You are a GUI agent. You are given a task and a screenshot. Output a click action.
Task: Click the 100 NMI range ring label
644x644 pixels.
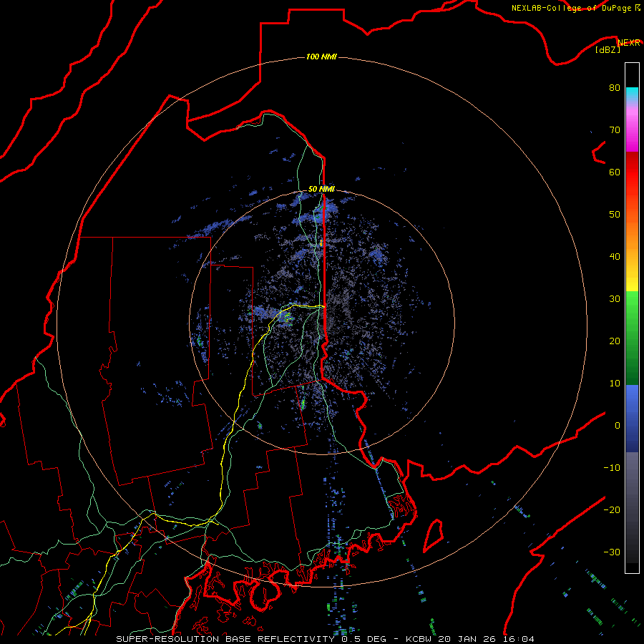click(x=321, y=57)
